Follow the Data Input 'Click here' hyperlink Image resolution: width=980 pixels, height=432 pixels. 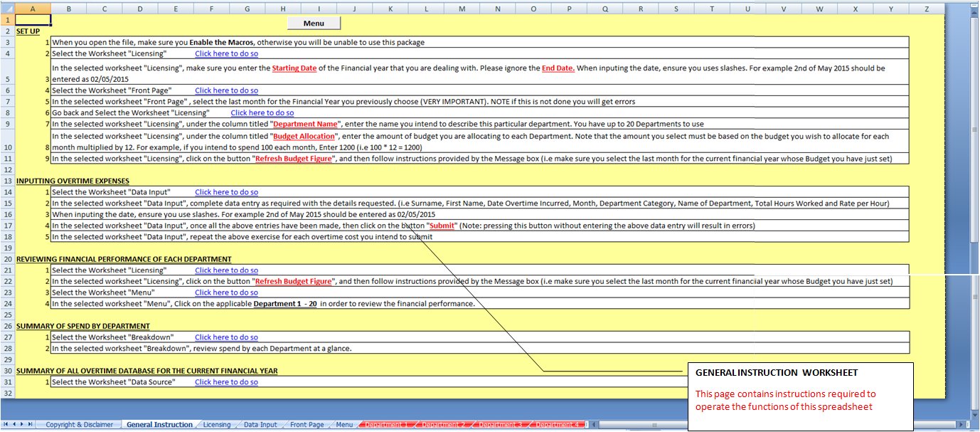click(x=226, y=191)
